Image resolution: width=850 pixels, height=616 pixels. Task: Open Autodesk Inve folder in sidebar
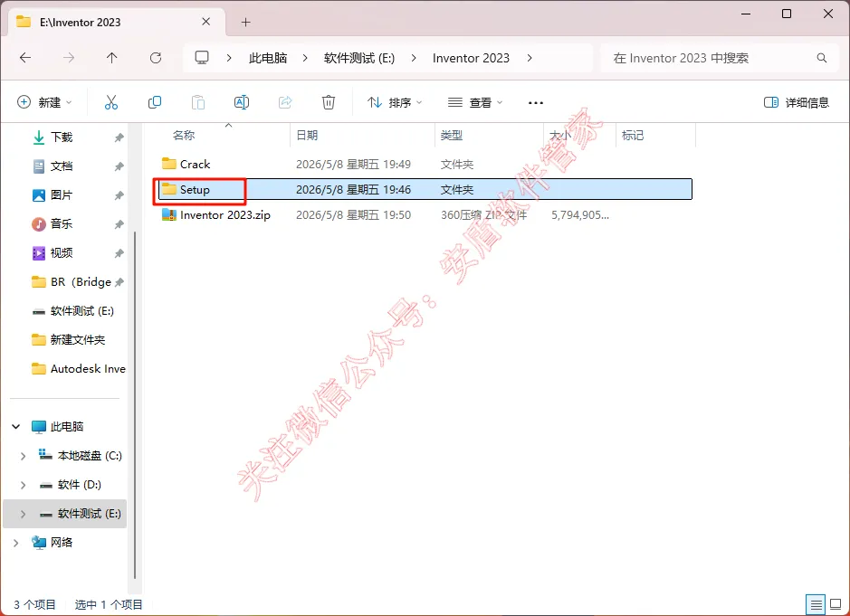(x=79, y=369)
